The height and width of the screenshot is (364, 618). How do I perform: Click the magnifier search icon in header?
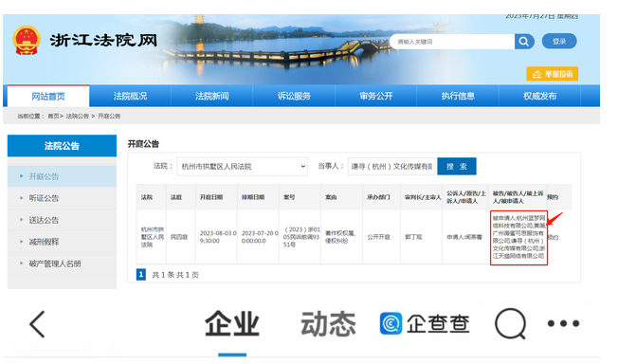524,42
